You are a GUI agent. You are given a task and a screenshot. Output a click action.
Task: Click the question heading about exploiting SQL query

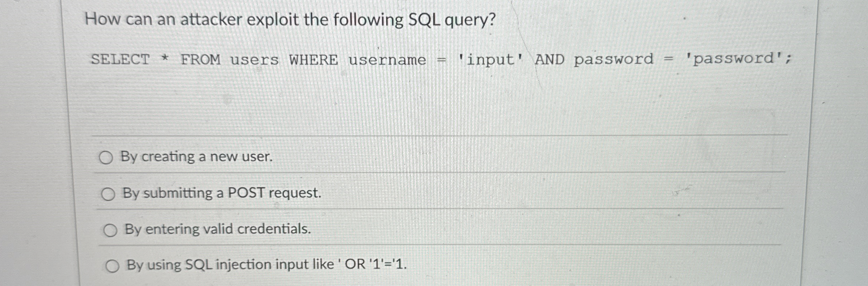point(290,20)
